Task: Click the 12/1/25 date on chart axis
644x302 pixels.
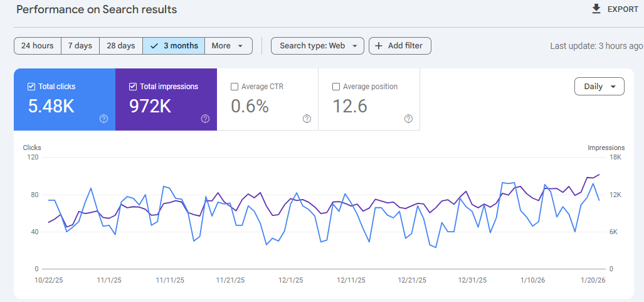Action: 290,281
